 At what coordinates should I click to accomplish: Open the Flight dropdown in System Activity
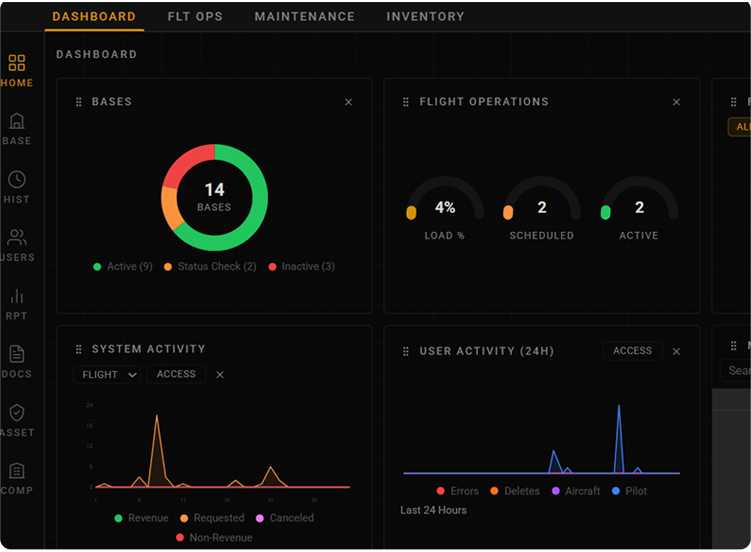tap(107, 374)
